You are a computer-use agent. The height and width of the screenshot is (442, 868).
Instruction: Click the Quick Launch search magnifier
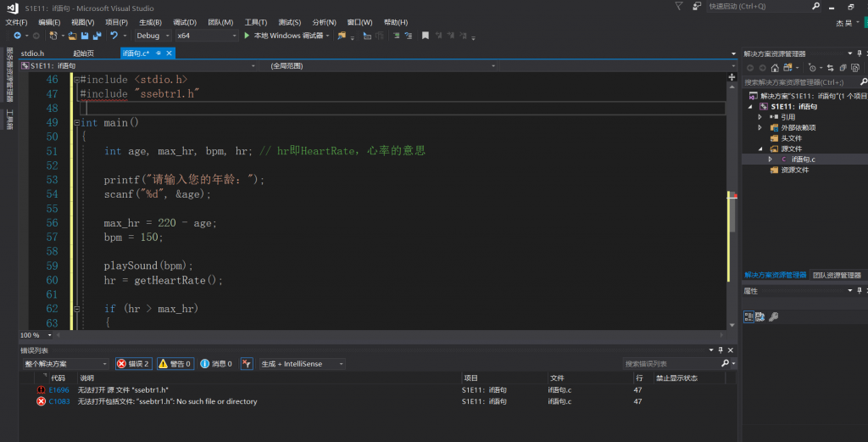click(x=816, y=6)
